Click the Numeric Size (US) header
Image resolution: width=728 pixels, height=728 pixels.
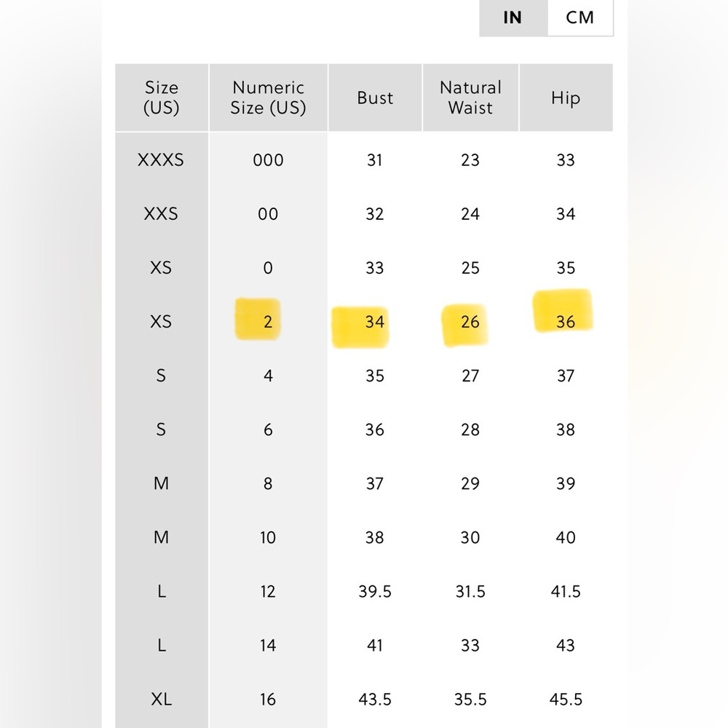coord(269,98)
